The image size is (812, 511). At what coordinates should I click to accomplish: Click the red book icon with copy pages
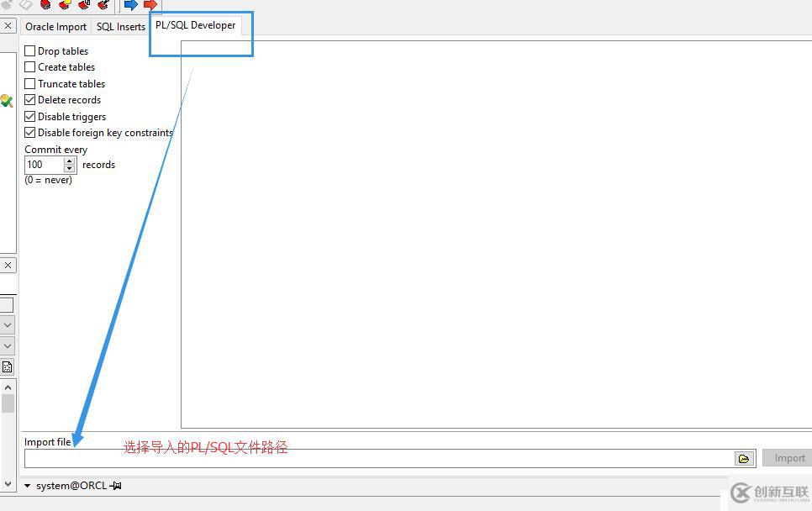pyautogui.click(x=84, y=5)
